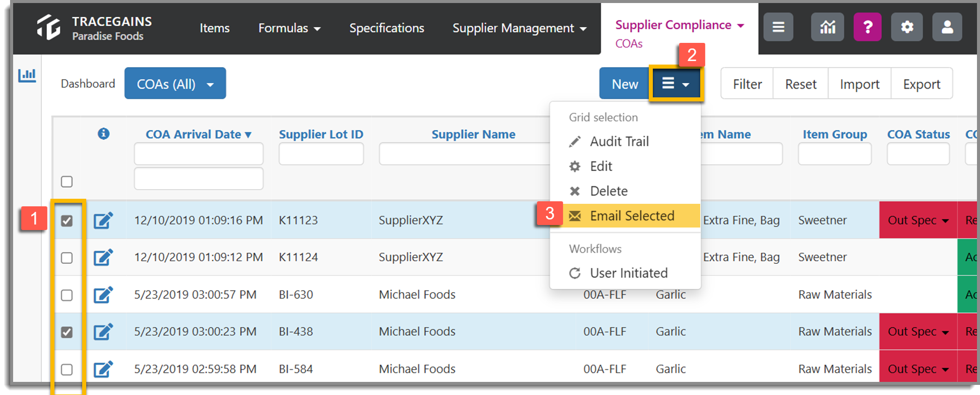Viewport: 980px width, 395px height.
Task: Click the K11124 lot ID cell
Action: pos(298,257)
